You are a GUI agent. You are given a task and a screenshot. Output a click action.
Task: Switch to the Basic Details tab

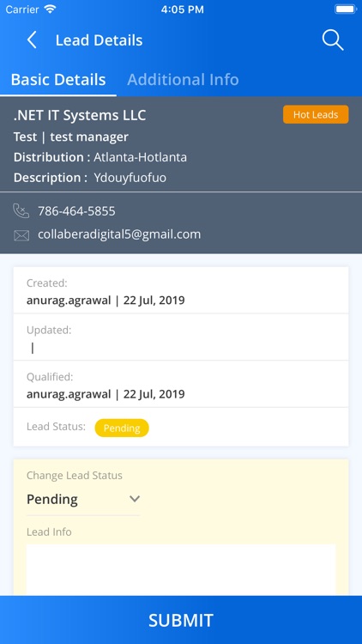coord(58,79)
